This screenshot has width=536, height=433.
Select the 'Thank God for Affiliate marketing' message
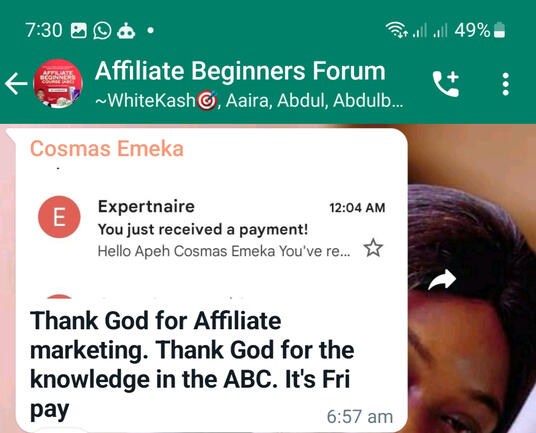192,365
